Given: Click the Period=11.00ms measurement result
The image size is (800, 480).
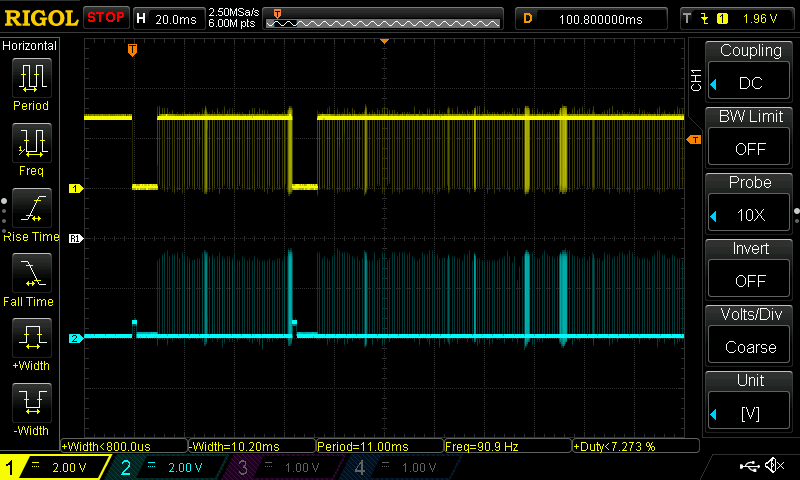Looking at the screenshot, I should (380, 446).
